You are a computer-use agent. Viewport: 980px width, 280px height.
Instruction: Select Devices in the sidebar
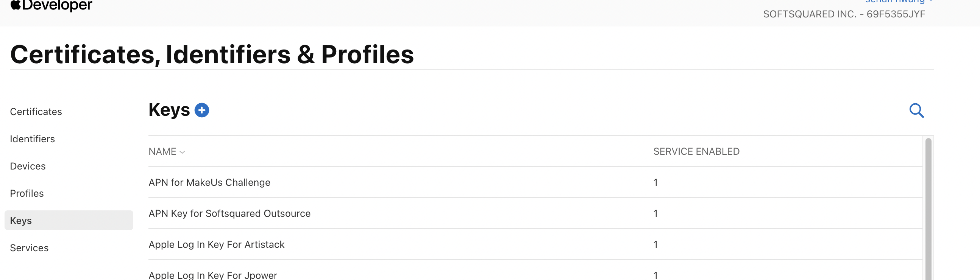pyautogui.click(x=28, y=166)
